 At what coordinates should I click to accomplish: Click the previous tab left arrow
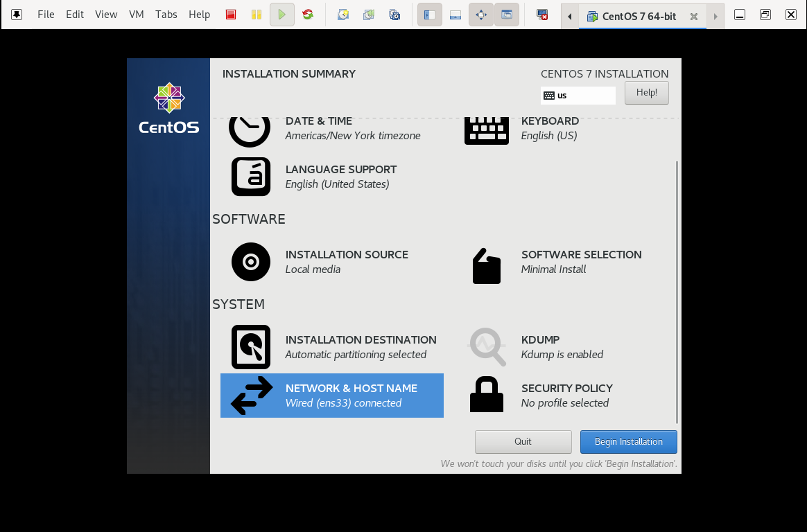(x=570, y=17)
